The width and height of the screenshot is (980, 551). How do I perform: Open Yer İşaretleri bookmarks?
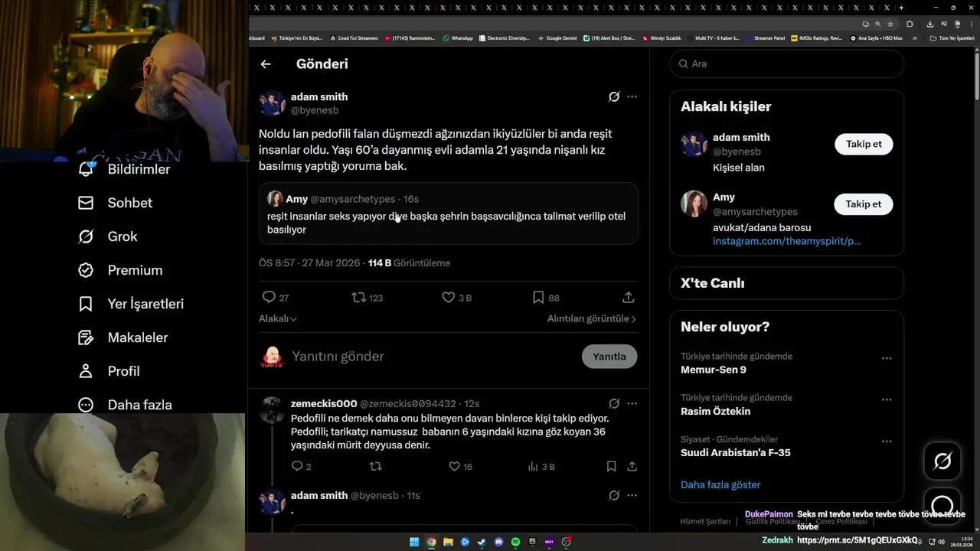coord(131,304)
